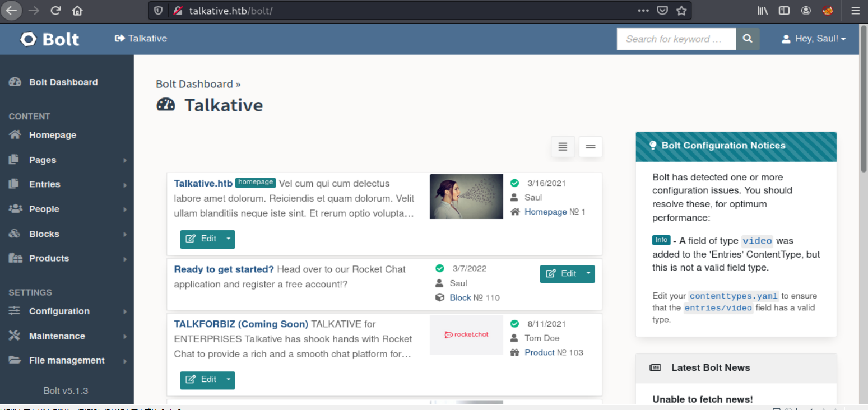Open the rocket.chat thumbnail image
This screenshot has width=868, height=410.
pos(466,334)
